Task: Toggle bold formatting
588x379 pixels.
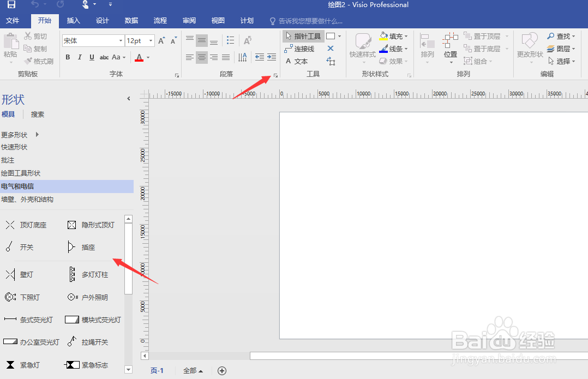Action: click(x=67, y=57)
